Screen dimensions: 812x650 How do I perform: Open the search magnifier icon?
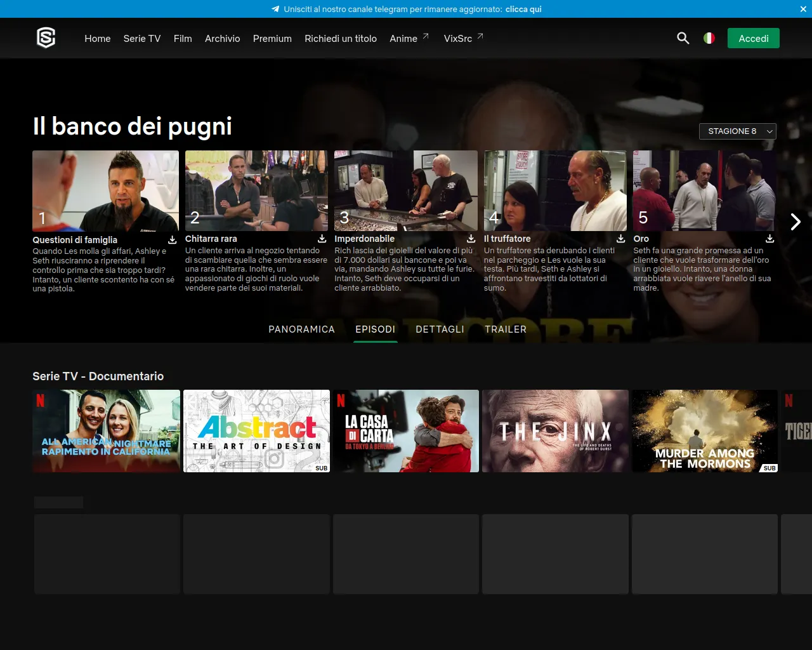click(683, 38)
